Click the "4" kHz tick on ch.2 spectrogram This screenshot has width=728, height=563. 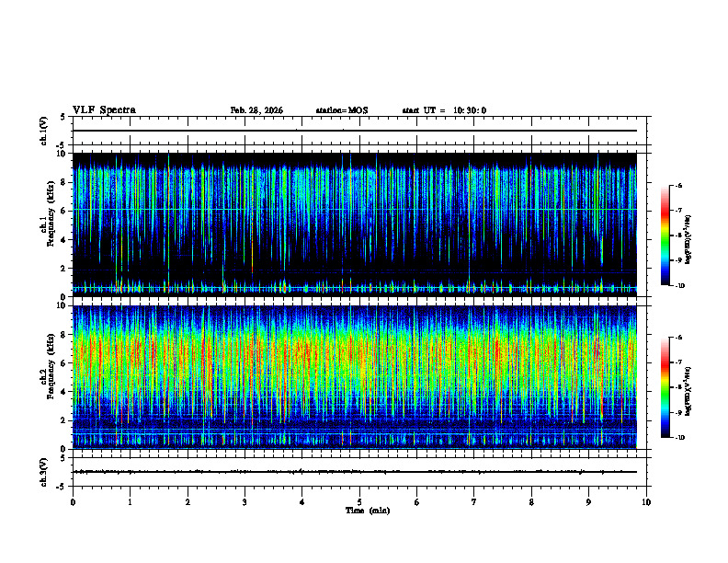65,392
